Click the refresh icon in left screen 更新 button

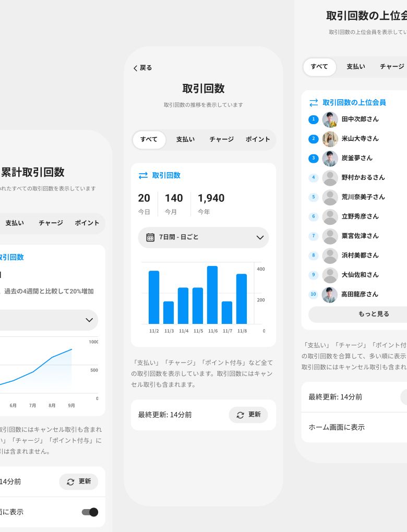70,482
